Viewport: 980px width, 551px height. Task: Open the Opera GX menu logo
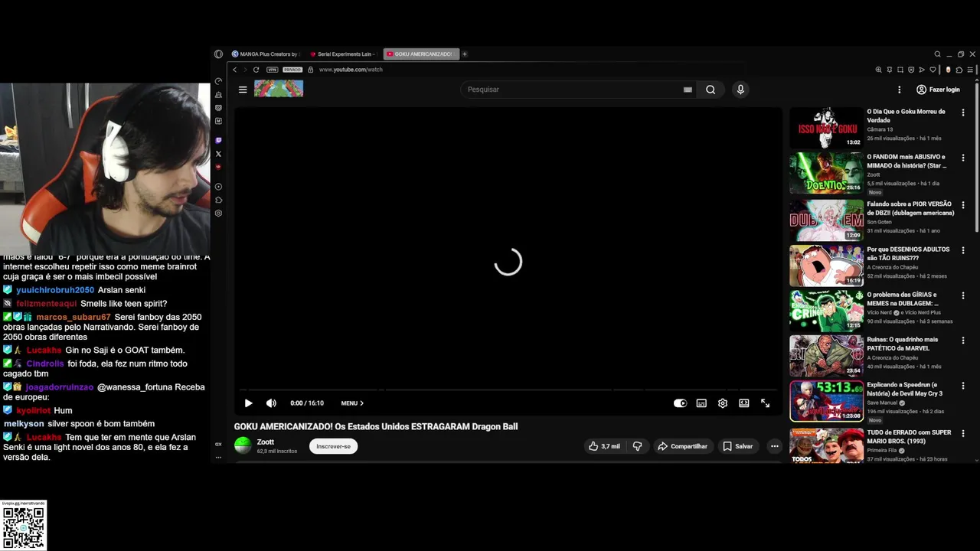(219, 54)
